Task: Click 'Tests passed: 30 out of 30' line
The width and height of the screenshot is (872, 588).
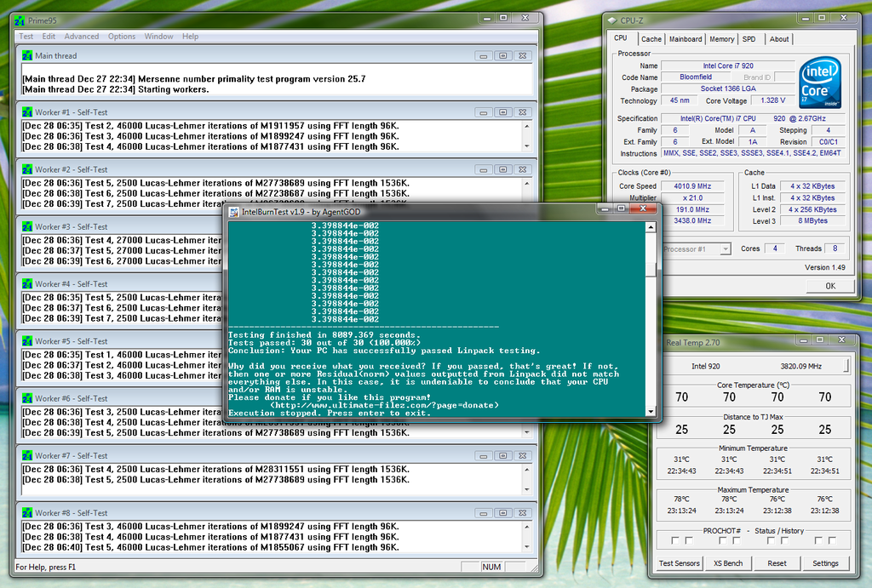Action: coord(324,343)
